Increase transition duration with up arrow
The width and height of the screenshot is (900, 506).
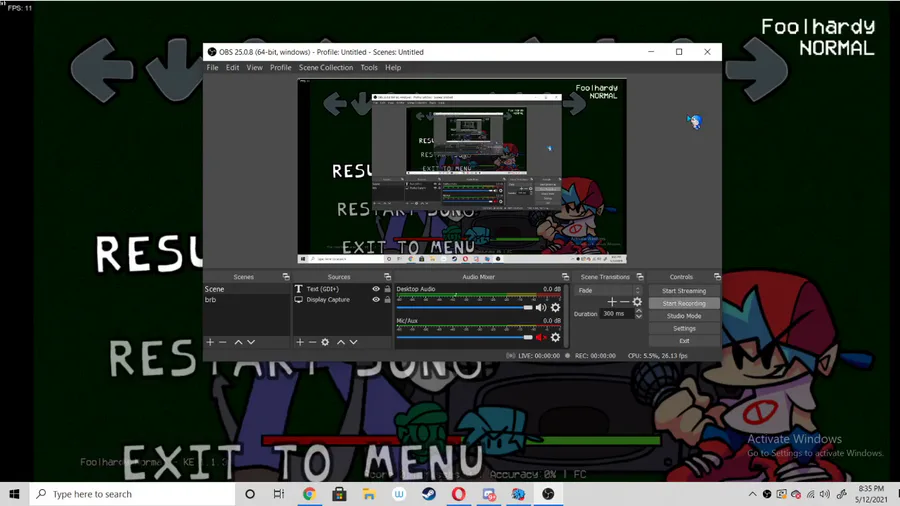[x=638, y=311]
